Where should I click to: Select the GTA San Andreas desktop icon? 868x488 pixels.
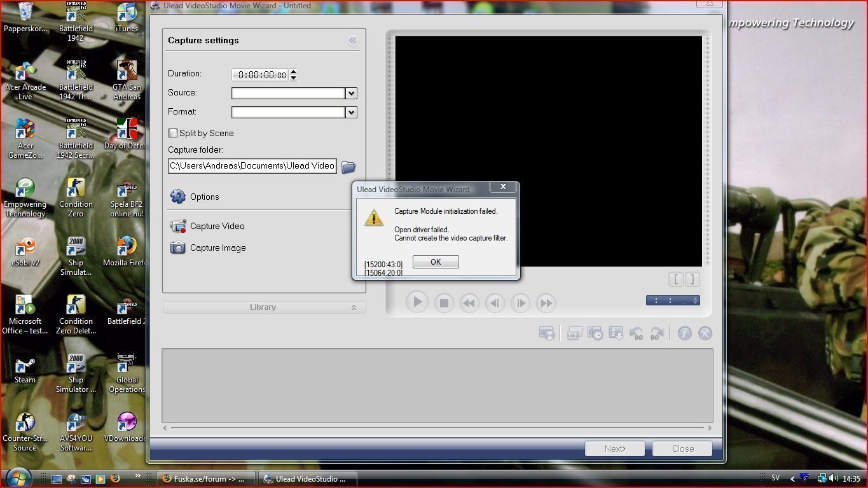click(127, 80)
